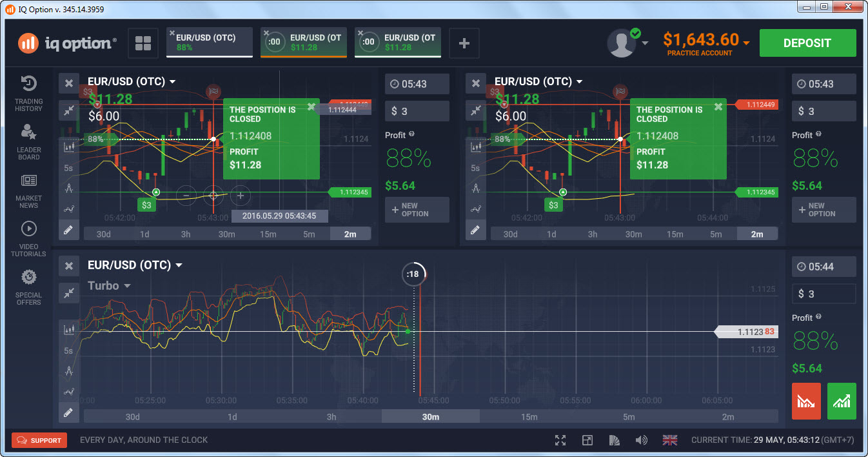
Task: Click the zoom-in plus control on the first chart
Action: tap(241, 195)
